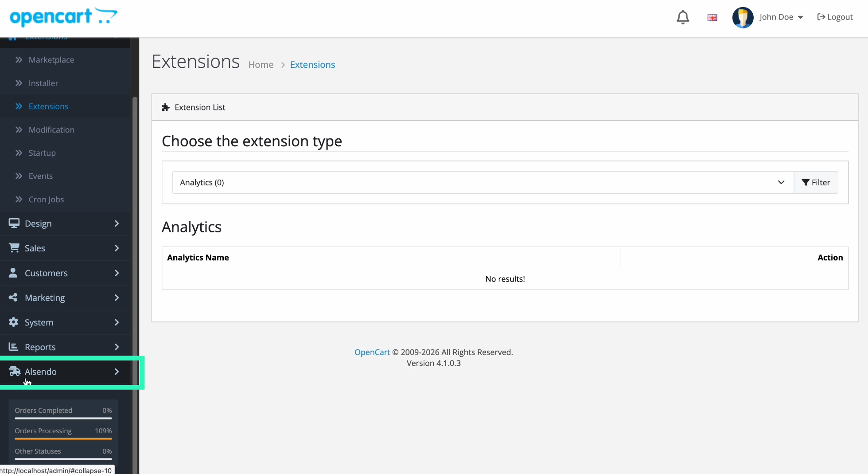
Task: Open Startup in the sidebar
Action: [x=42, y=153]
